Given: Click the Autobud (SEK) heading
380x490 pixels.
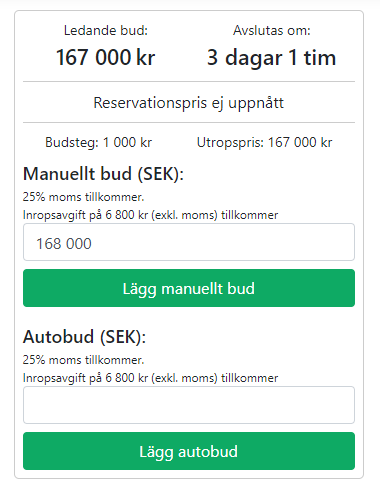Looking at the screenshot, I should click(84, 337).
